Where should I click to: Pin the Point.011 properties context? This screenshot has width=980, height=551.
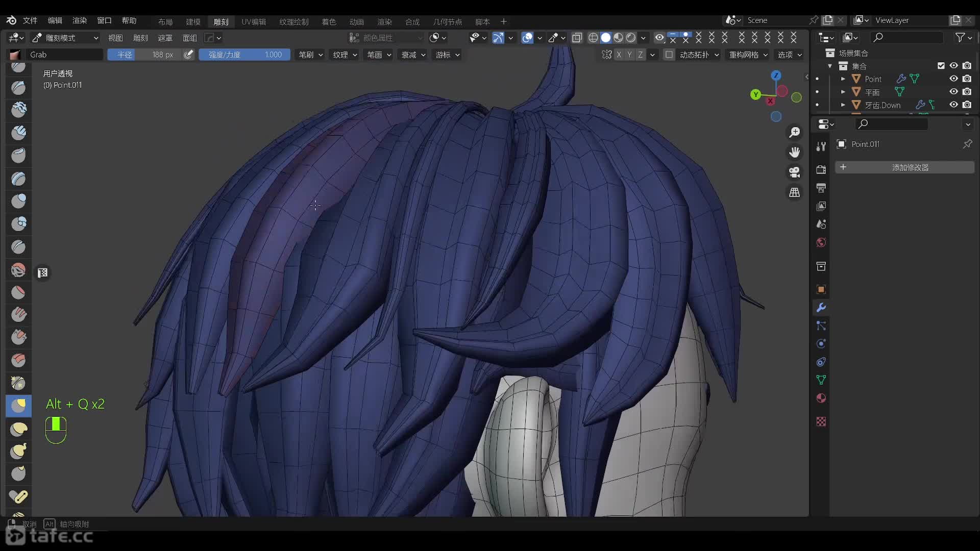[x=967, y=144]
